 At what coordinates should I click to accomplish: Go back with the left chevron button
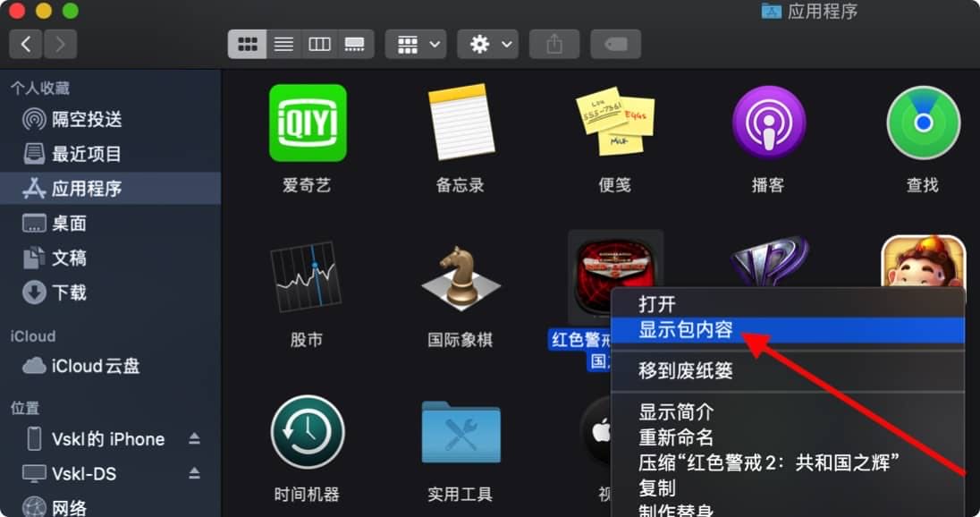pos(26,45)
